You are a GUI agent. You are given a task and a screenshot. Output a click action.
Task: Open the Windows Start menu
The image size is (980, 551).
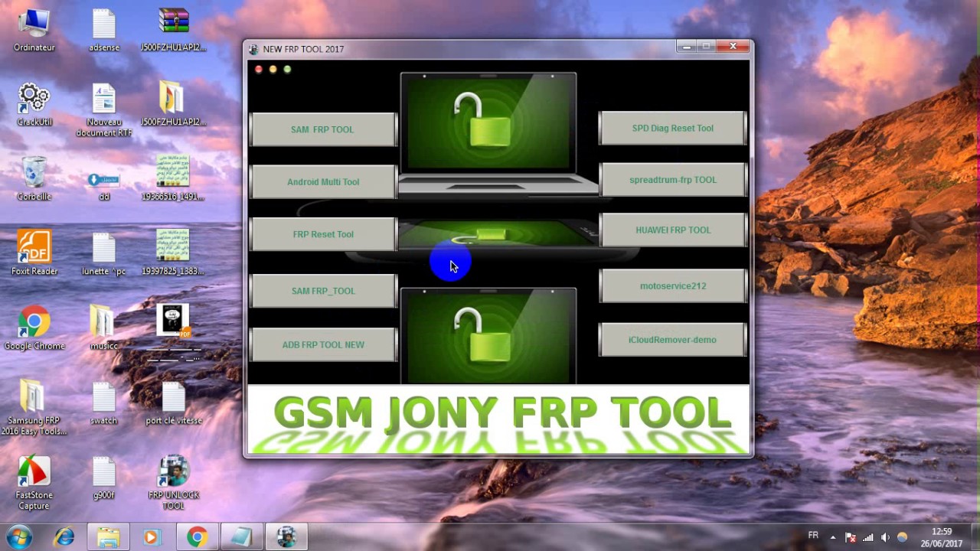point(19,537)
